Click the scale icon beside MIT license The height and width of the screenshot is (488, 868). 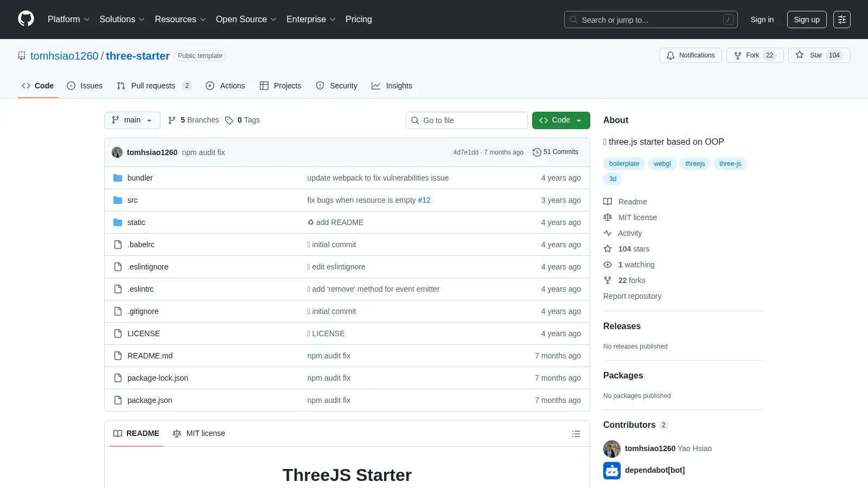608,217
